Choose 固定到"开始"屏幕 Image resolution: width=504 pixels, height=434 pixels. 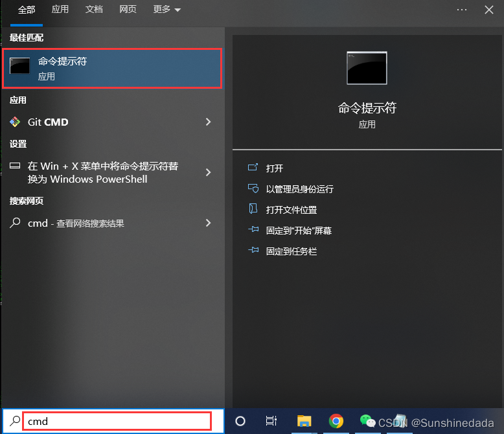299,231
